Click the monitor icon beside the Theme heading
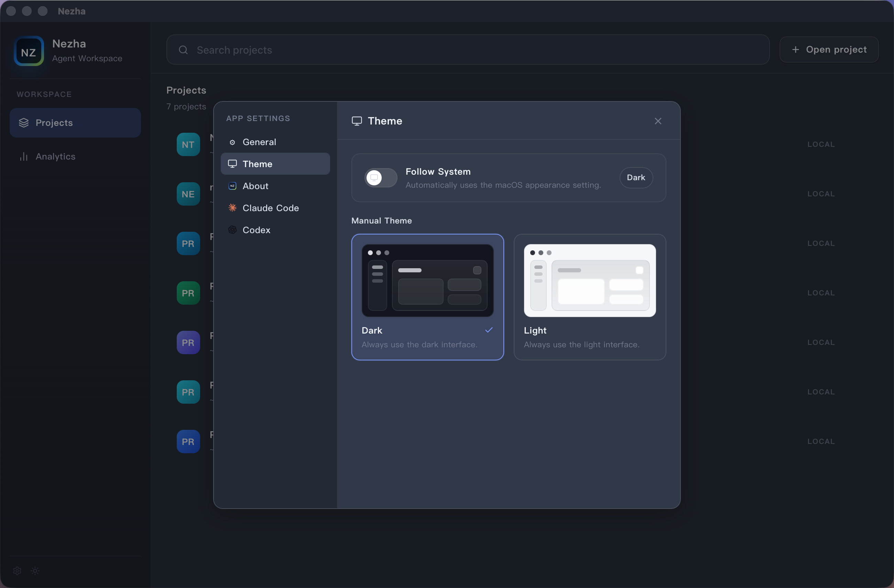The image size is (894, 588). click(x=357, y=121)
